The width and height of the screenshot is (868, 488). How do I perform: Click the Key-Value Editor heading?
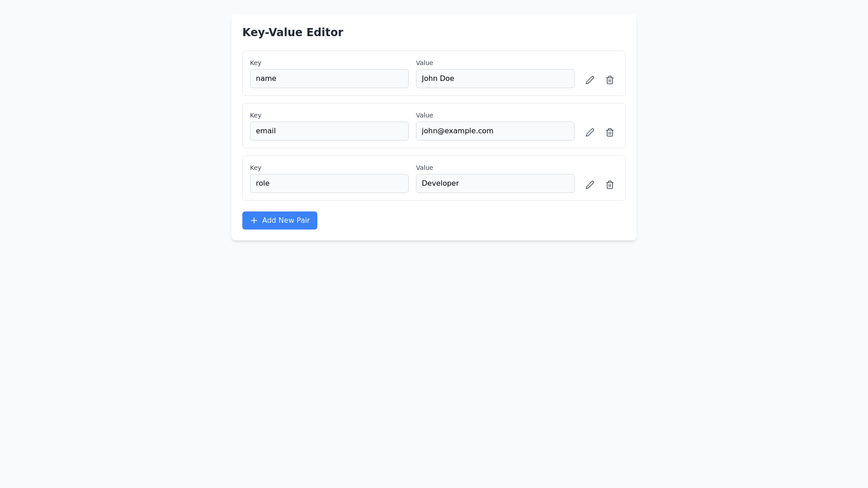(x=292, y=33)
